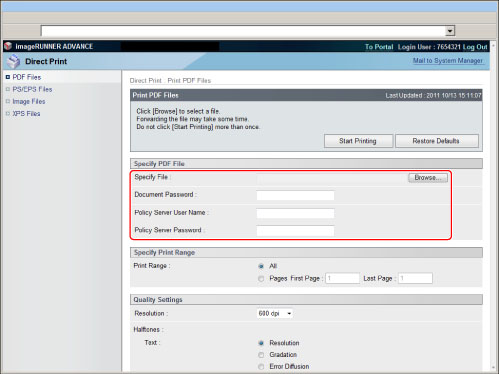Go to the To Portal link

click(379, 47)
